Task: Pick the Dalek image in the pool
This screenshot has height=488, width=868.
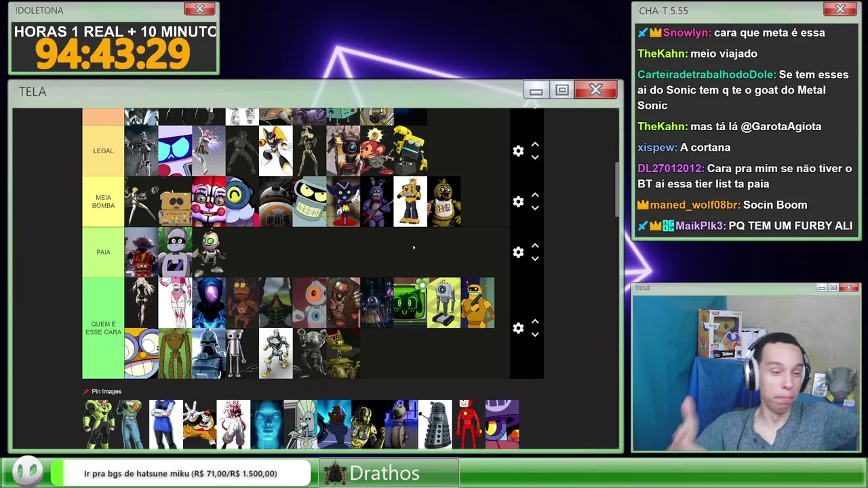Action: click(435, 424)
